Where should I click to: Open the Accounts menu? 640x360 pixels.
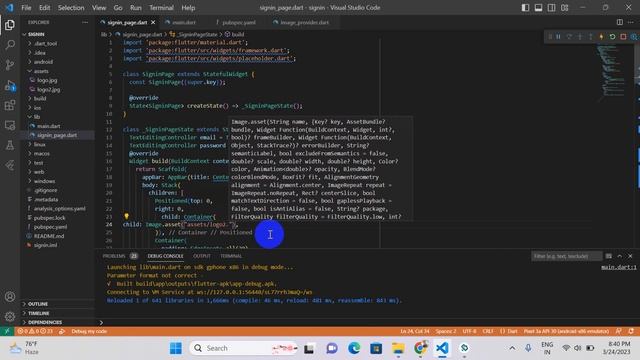tap(10, 297)
